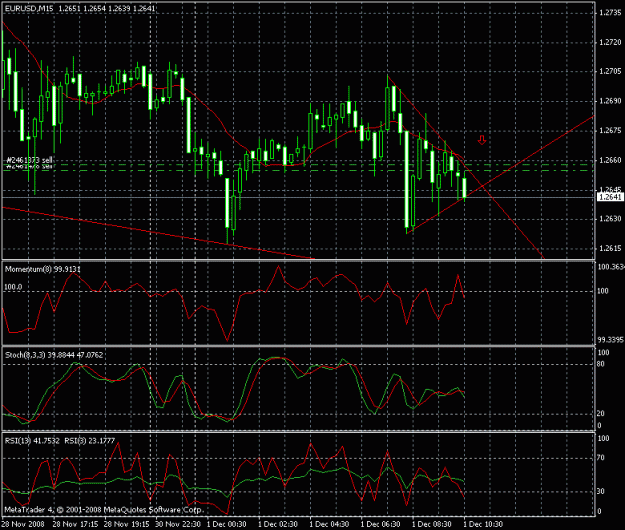Click the MetaTrader 4 copyright text
The width and height of the screenshot is (625, 530).
click(x=104, y=510)
